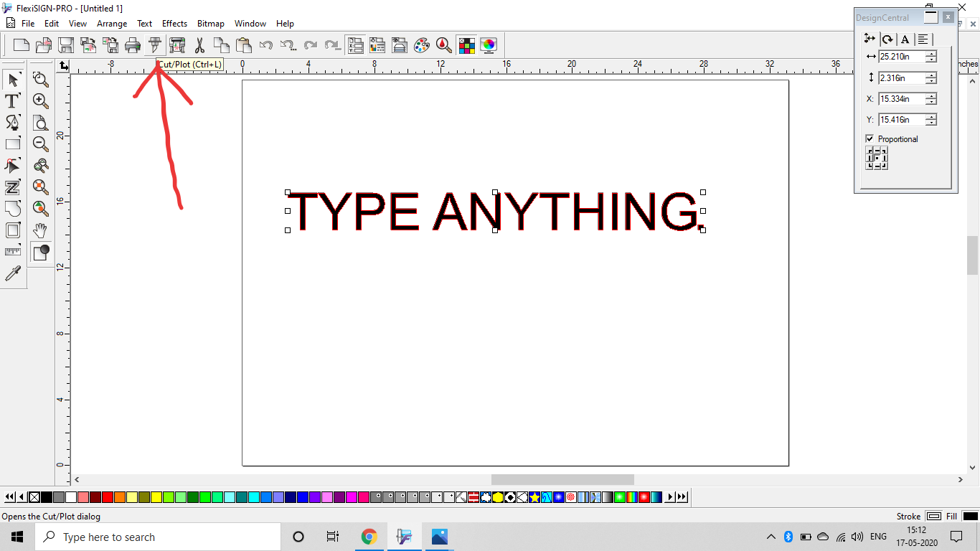Pick the yellow color swatch
Viewport: 980px width, 551px height.
point(156,496)
